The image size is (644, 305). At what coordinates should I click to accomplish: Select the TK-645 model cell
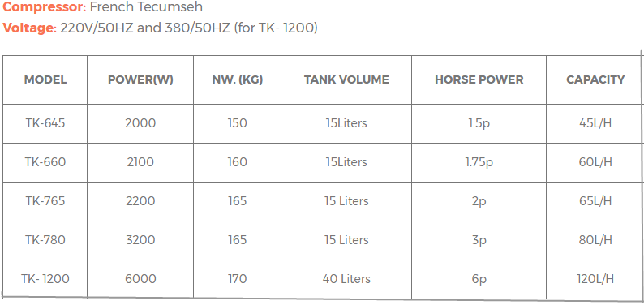coord(45,123)
